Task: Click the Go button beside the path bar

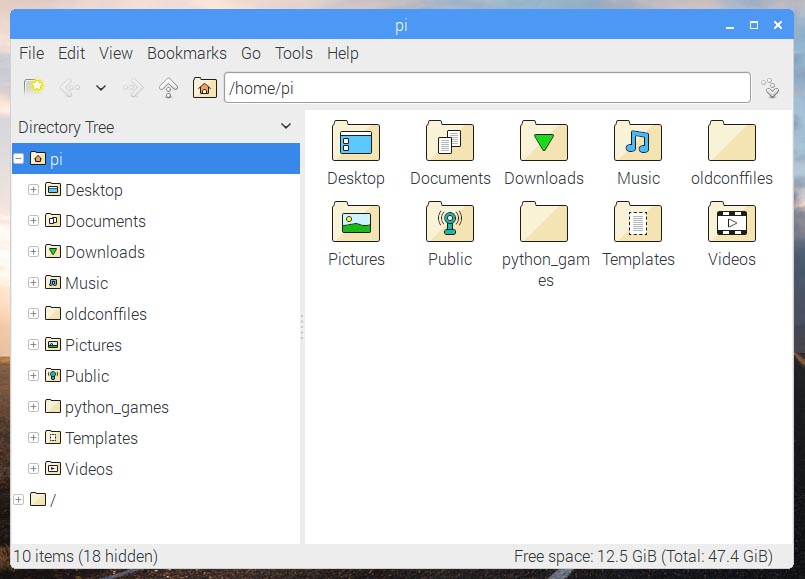Action: (770, 87)
